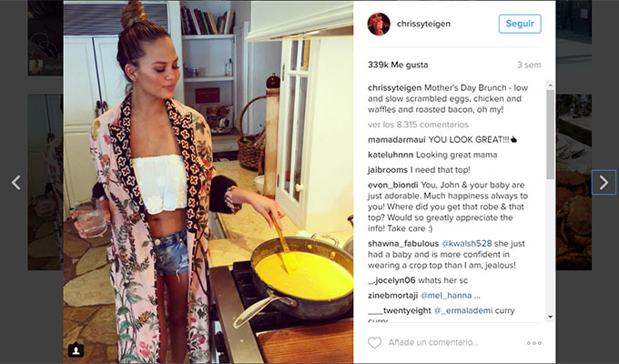The width and height of the screenshot is (619, 364).
Task: Go to previous post with left arrow
Action: coord(15,182)
